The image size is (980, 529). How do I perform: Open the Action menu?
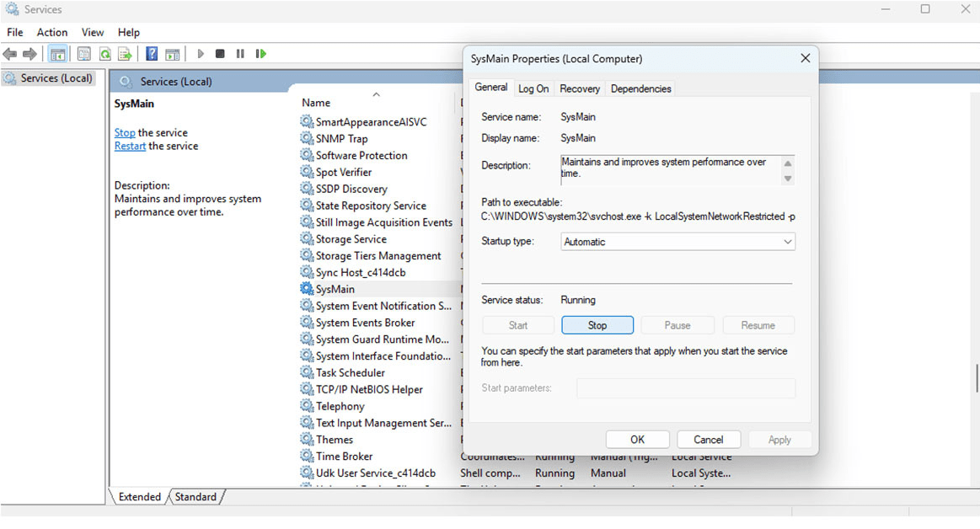[x=52, y=33]
